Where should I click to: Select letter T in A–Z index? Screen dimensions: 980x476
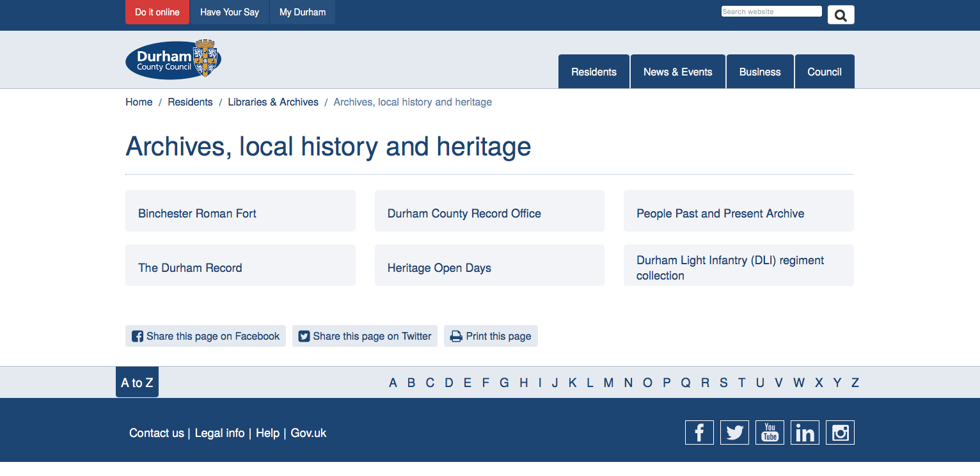tap(742, 383)
